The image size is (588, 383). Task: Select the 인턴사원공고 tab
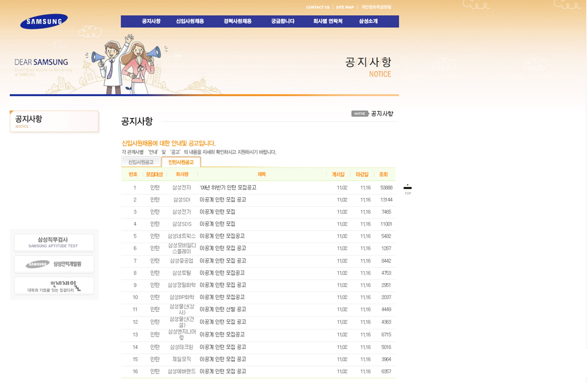coord(181,162)
